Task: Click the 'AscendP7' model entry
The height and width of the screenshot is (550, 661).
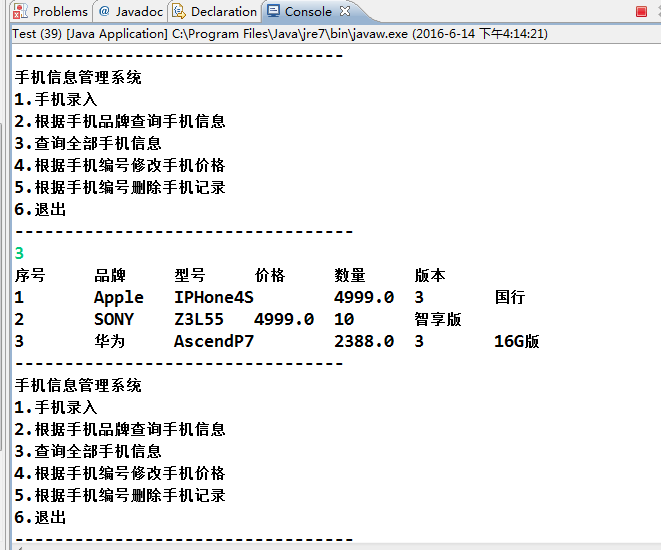Action: click(214, 341)
